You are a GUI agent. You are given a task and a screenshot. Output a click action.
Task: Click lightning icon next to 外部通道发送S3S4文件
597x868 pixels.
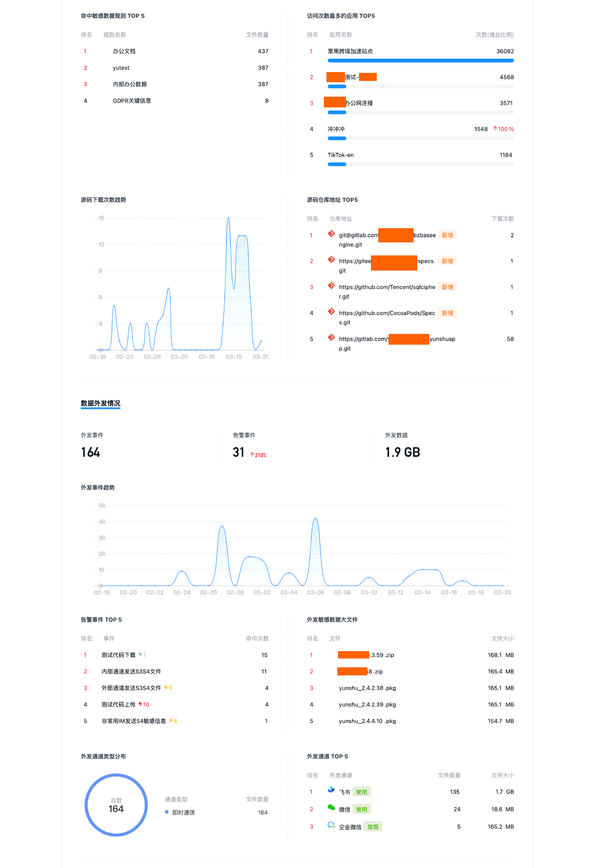[x=166, y=687]
